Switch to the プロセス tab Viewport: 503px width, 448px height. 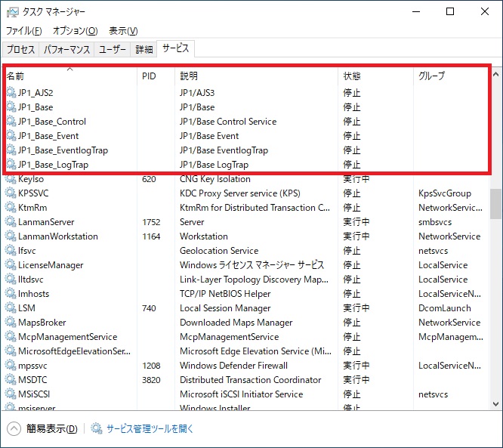[20, 50]
